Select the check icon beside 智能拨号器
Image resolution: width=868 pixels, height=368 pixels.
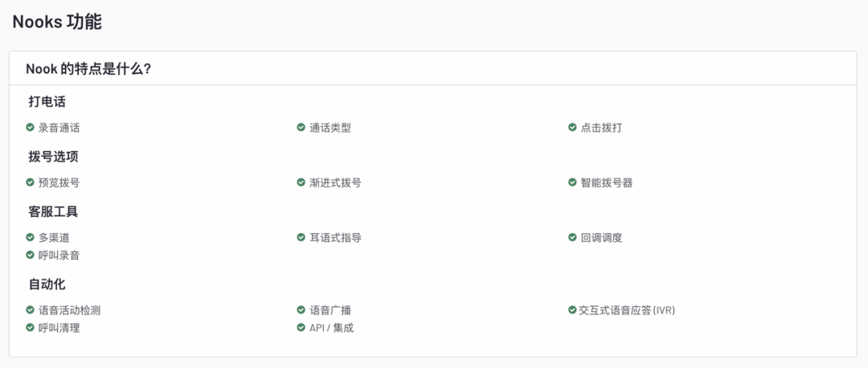pyautogui.click(x=572, y=182)
